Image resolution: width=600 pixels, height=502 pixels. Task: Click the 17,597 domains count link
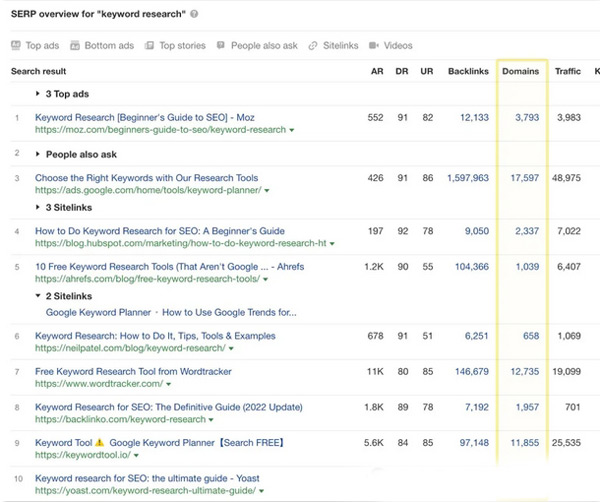pyautogui.click(x=524, y=178)
